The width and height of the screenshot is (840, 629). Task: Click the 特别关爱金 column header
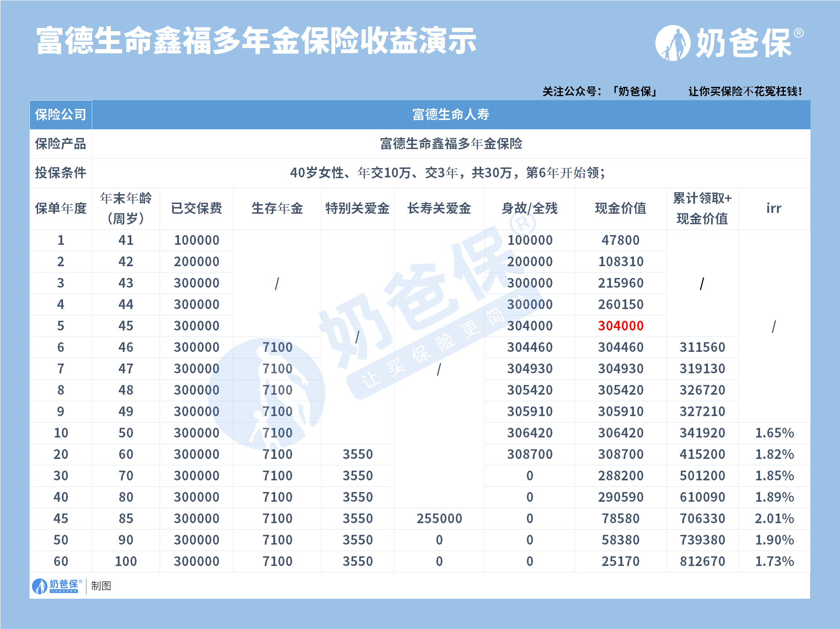[358, 208]
